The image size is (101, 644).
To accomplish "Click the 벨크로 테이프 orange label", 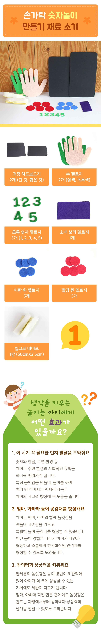I will 27,351.
